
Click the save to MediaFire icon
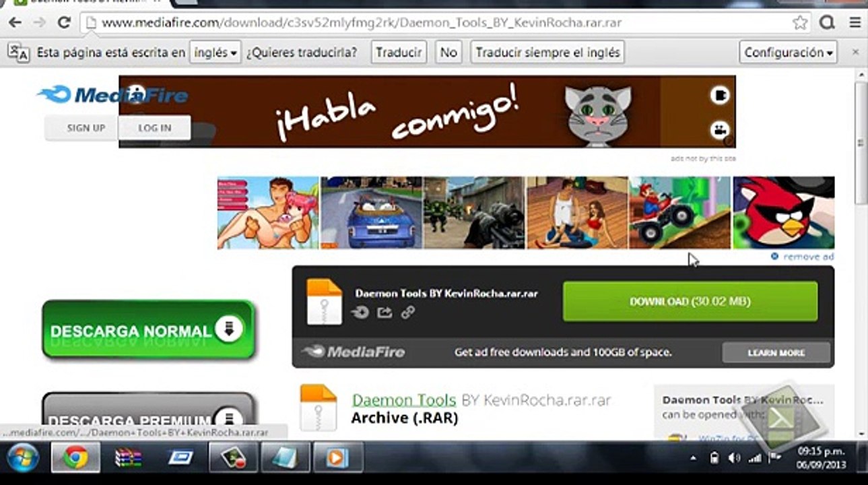coord(360,312)
